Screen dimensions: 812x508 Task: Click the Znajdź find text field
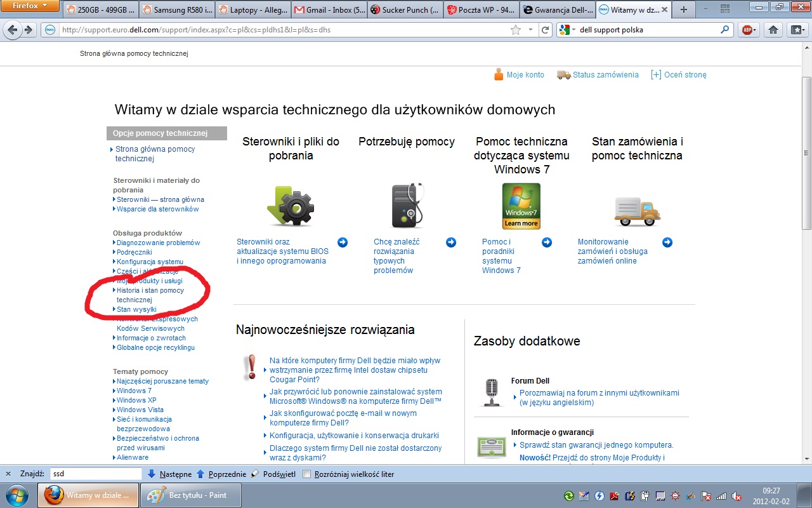[x=96, y=474]
